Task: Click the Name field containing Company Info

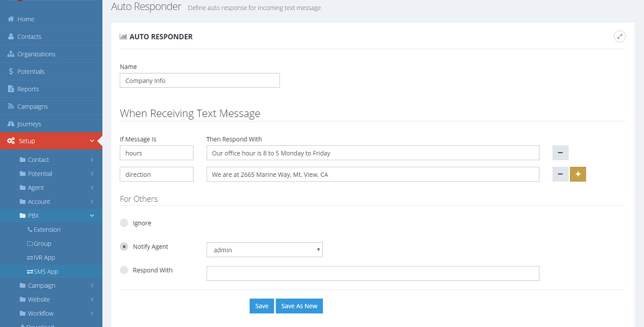Action: coord(199,80)
